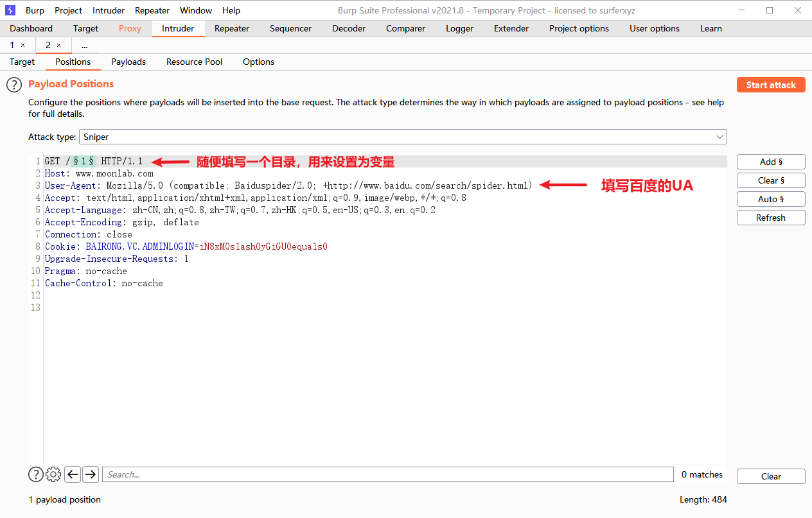Image resolution: width=812 pixels, height=518 pixels.
Task: Click the Connection: close line
Action: click(89, 234)
